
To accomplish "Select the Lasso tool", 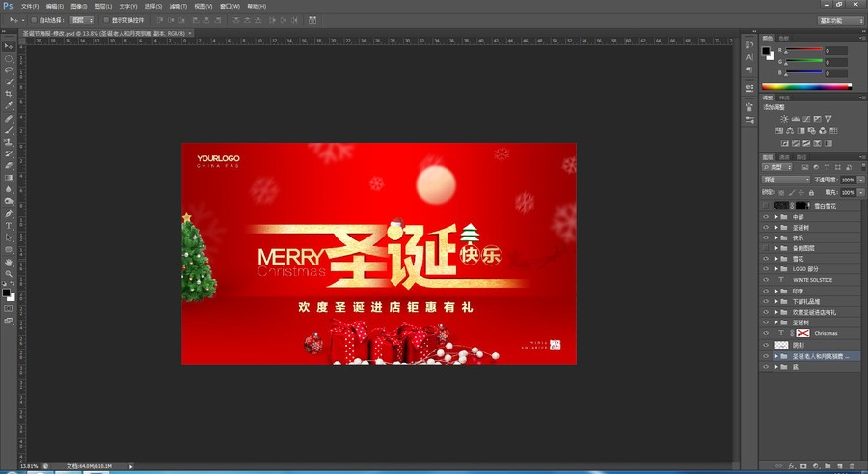I will (9, 70).
